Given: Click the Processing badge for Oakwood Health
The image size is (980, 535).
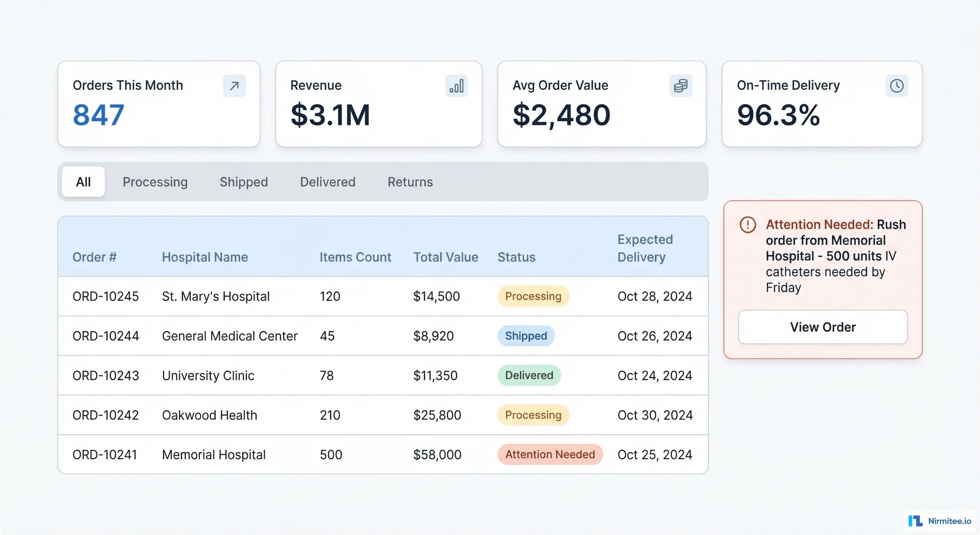Looking at the screenshot, I should (x=534, y=415).
